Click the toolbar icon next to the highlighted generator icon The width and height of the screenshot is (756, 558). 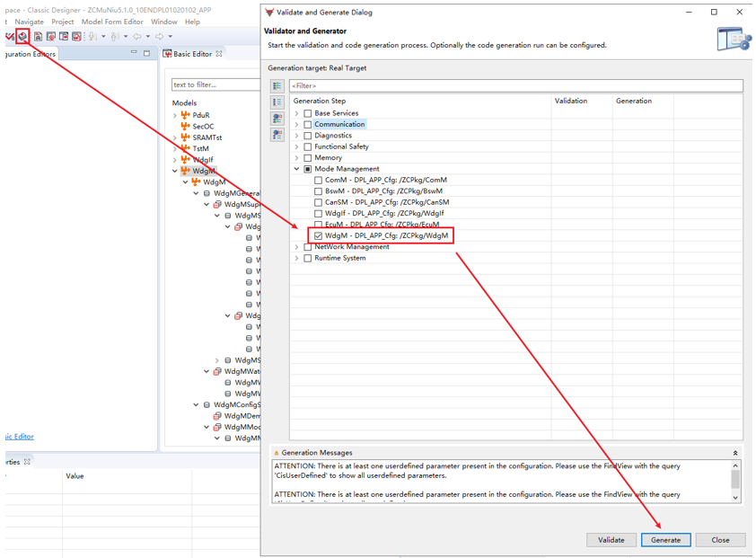click(x=38, y=36)
